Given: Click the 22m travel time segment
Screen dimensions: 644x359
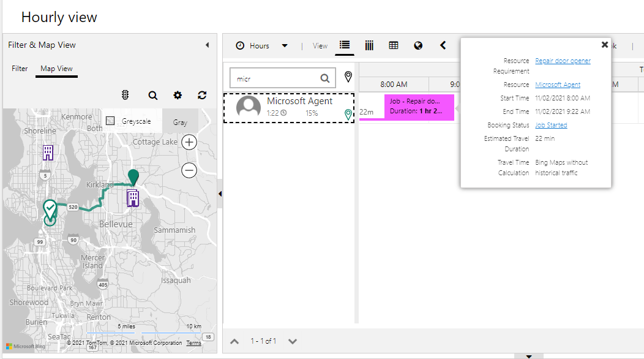Looking at the screenshot, I should click(372, 112).
